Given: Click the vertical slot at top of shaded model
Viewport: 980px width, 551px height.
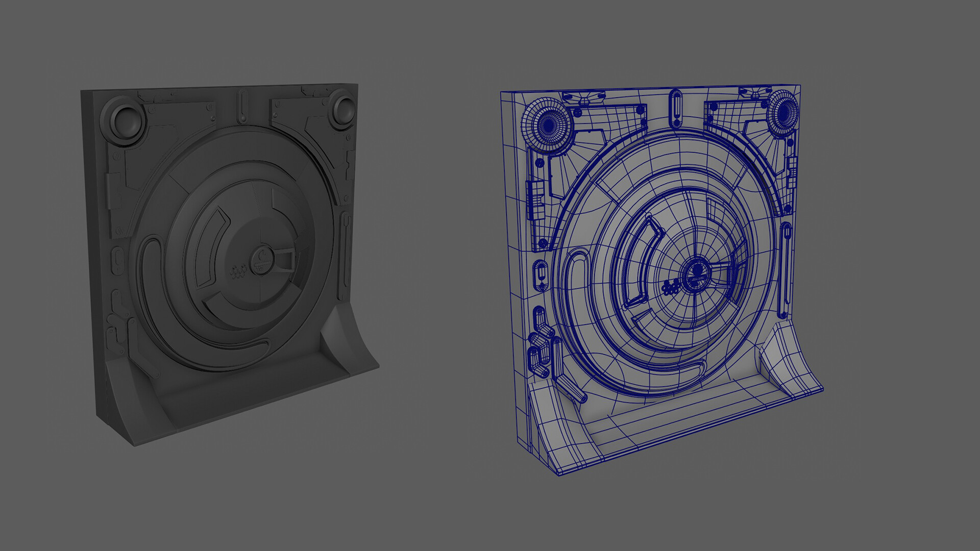Looking at the screenshot, I should pyautogui.click(x=243, y=106).
